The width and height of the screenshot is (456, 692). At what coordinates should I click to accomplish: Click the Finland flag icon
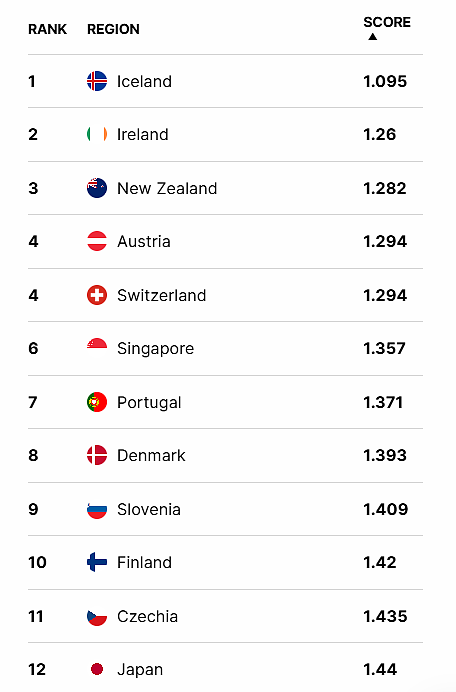pos(97,562)
